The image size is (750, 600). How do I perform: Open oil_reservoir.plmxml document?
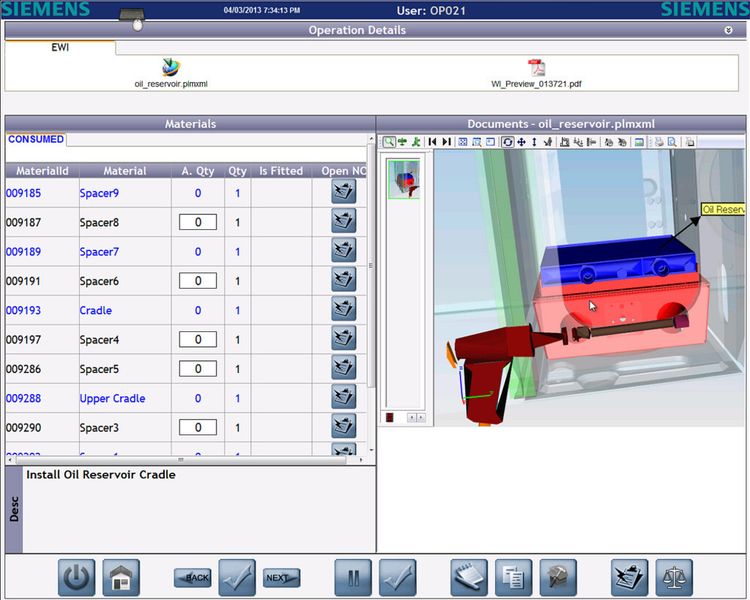tap(171, 73)
